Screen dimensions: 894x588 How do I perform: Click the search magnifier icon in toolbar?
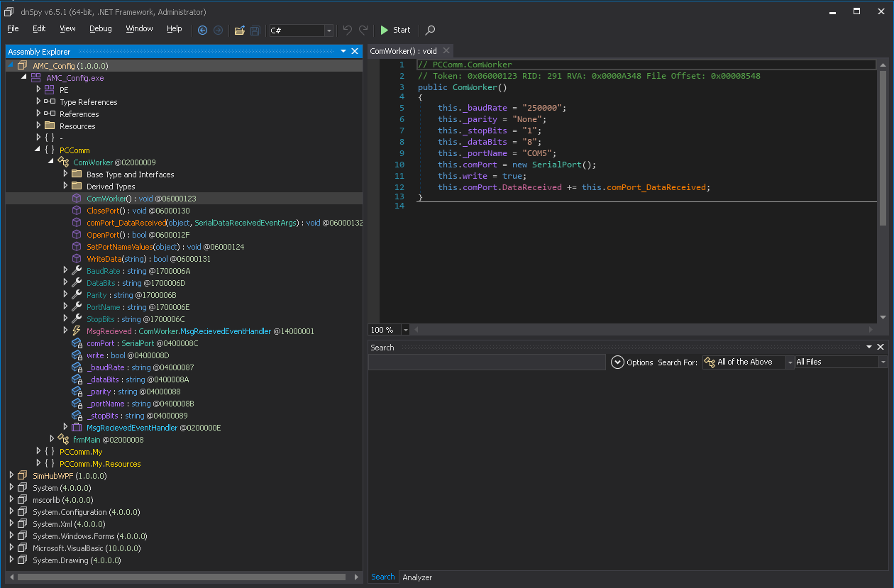pos(430,30)
